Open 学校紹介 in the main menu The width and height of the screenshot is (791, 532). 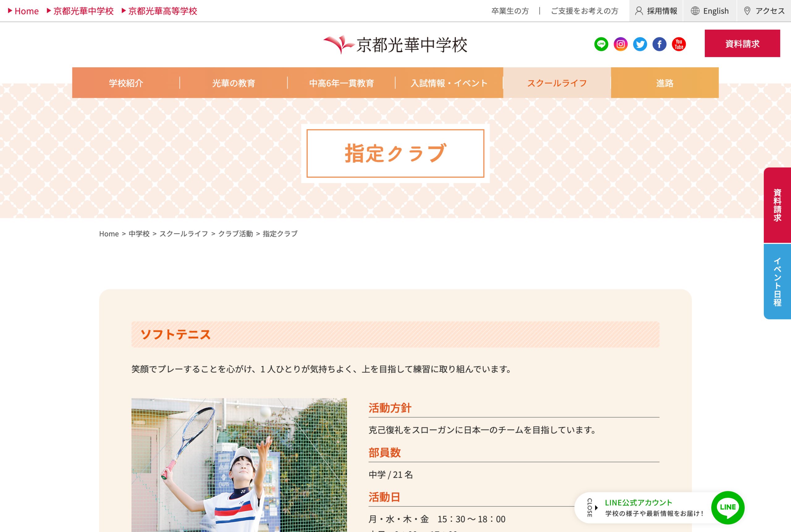pyautogui.click(x=126, y=83)
